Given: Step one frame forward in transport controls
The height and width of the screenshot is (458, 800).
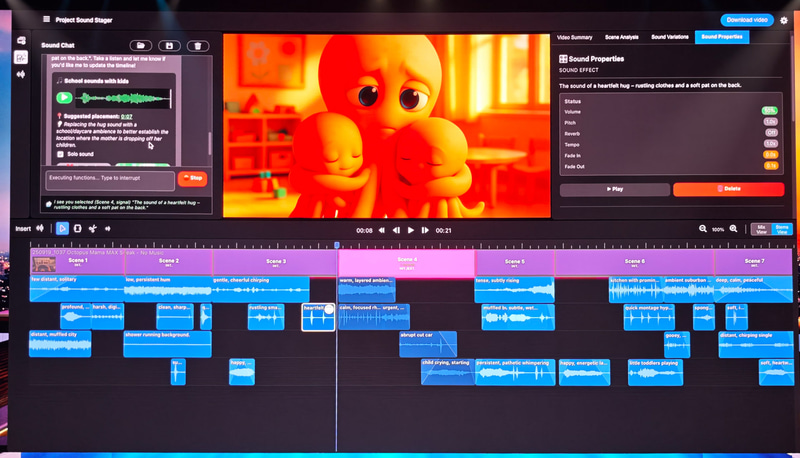Looking at the screenshot, I should (x=425, y=231).
